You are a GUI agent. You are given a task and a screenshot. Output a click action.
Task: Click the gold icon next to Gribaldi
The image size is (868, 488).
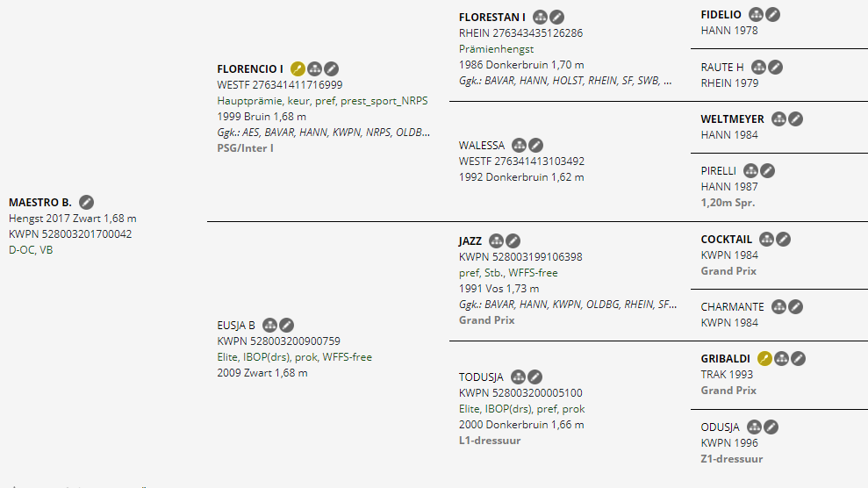[x=764, y=358]
